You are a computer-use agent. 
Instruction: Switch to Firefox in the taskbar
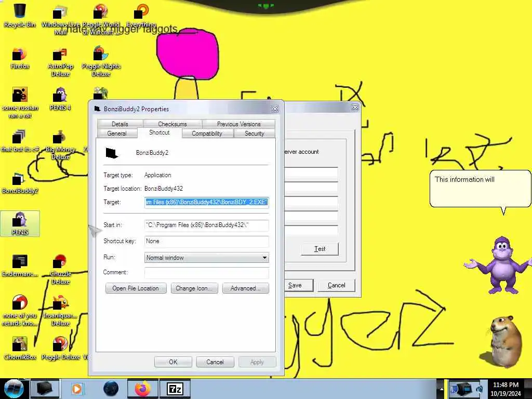pyautogui.click(x=142, y=389)
